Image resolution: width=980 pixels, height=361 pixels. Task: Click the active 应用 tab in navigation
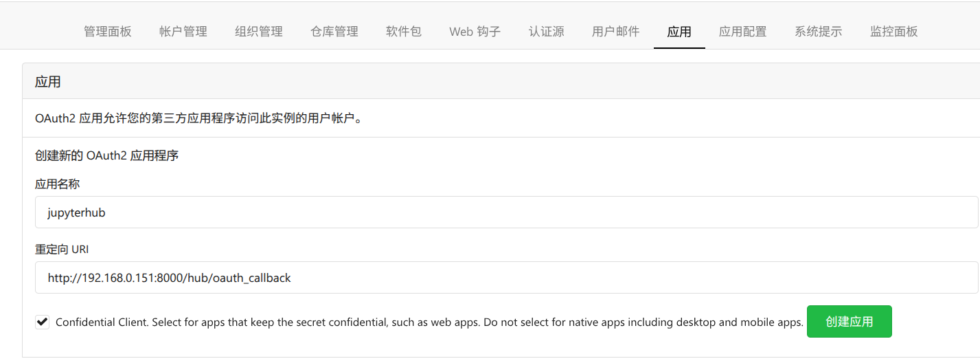click(679, 32)
